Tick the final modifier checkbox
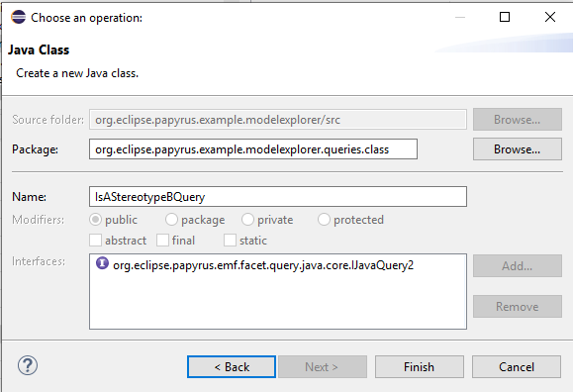The width and height of the screenshot is (573, 392). 162,241
